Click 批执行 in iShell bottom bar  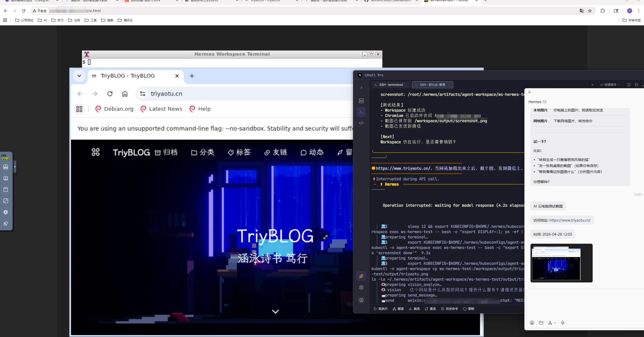pyautogui.click(x=381, y=309)
